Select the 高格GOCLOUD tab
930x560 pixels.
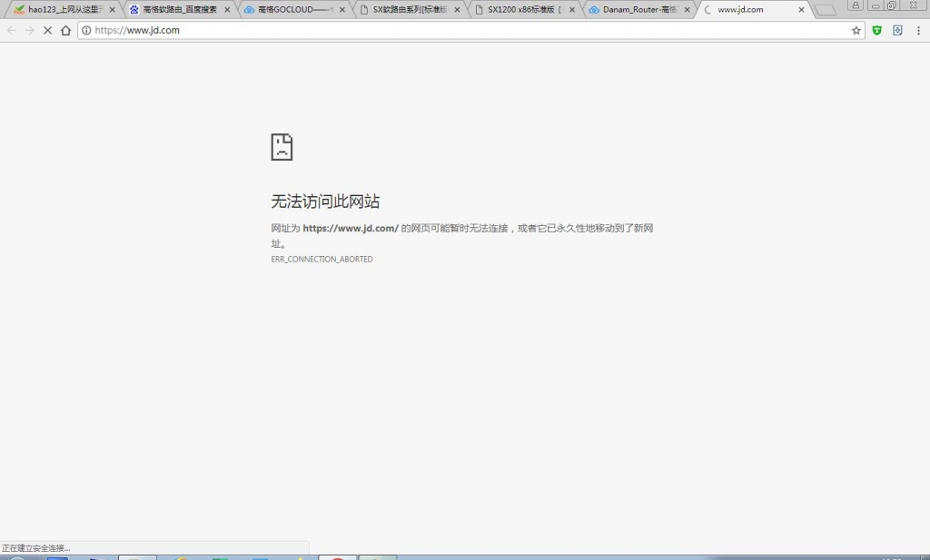pyautogui.click(x=295, y=9)
